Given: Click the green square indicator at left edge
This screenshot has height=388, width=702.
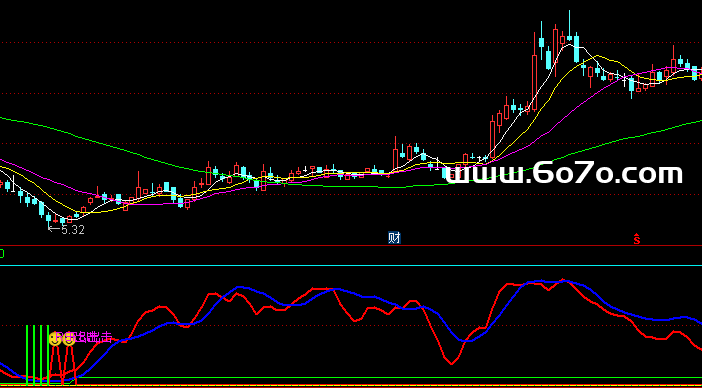Looking at the screenshot, I should click(x=2, y=254).
